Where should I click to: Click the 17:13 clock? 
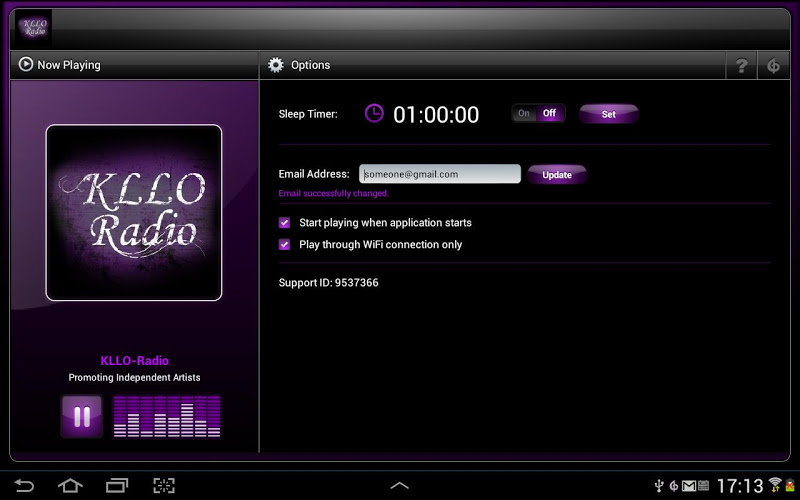click(x=740, y=486)
